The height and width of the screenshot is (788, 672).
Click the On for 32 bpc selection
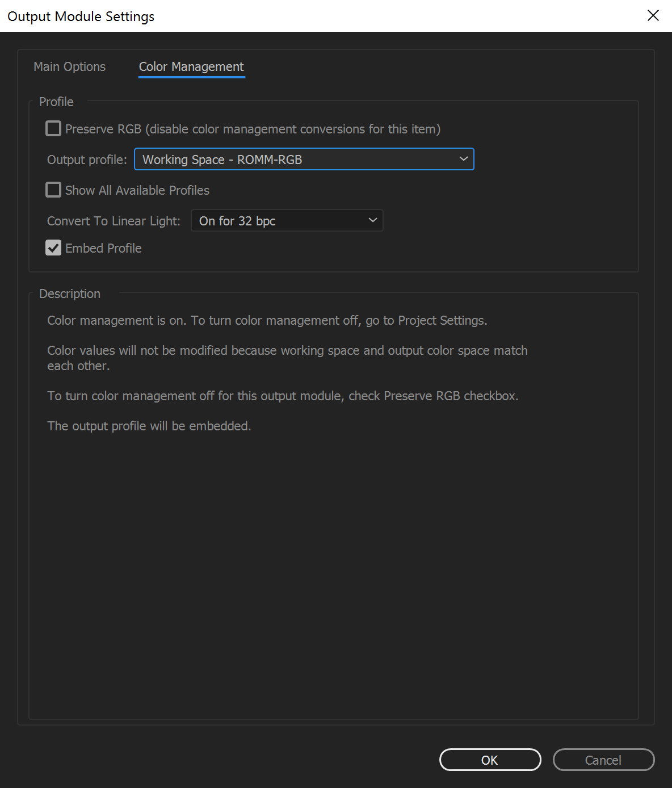click(x=237, y=221)
